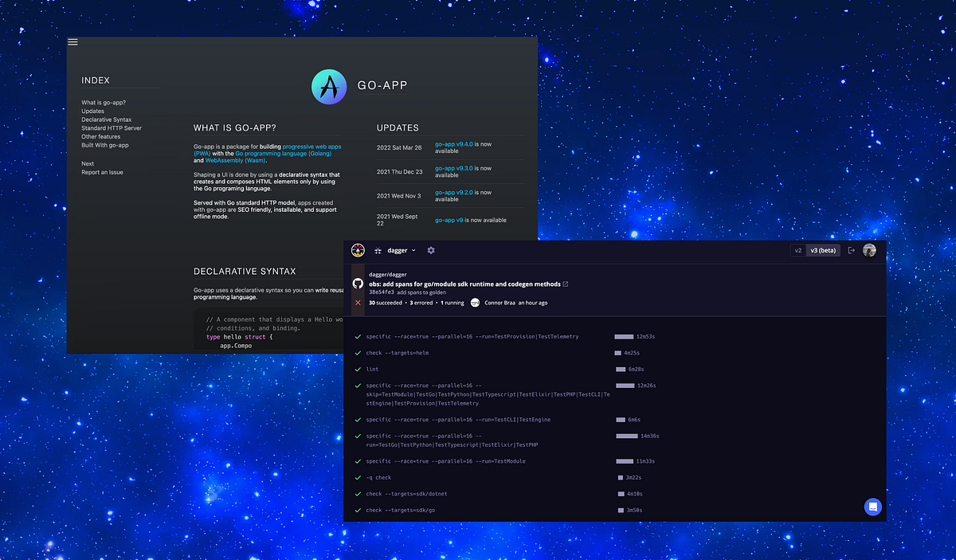Click the duration bar next to 12m53s
The width and height of the screenshot is (956, 560).
pos(624,336)
